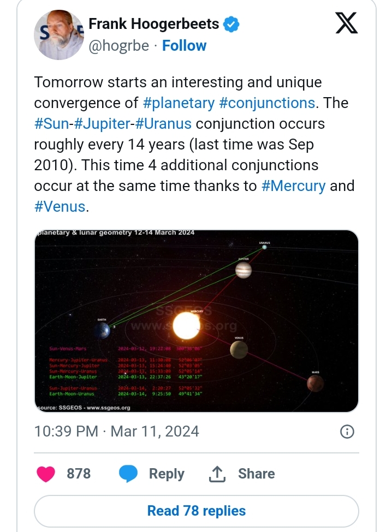Click the 10:39 PM Mar 11 timestamp
Image resolution: width=392 pixels, height=532 pixels.
(x=116, y=432)
